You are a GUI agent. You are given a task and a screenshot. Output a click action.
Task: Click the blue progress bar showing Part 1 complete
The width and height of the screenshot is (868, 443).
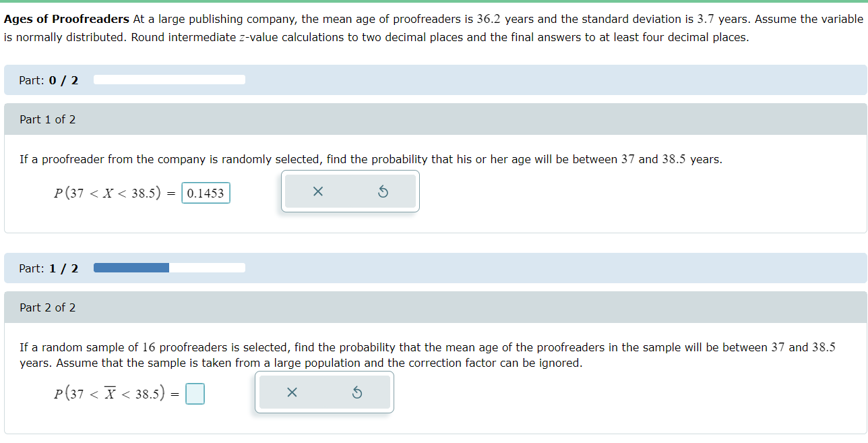(131, 268)
